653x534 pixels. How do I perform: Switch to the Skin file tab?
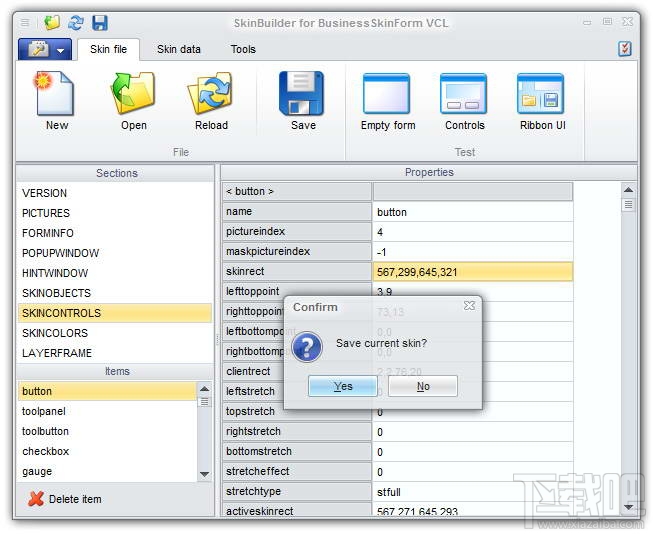108,49
